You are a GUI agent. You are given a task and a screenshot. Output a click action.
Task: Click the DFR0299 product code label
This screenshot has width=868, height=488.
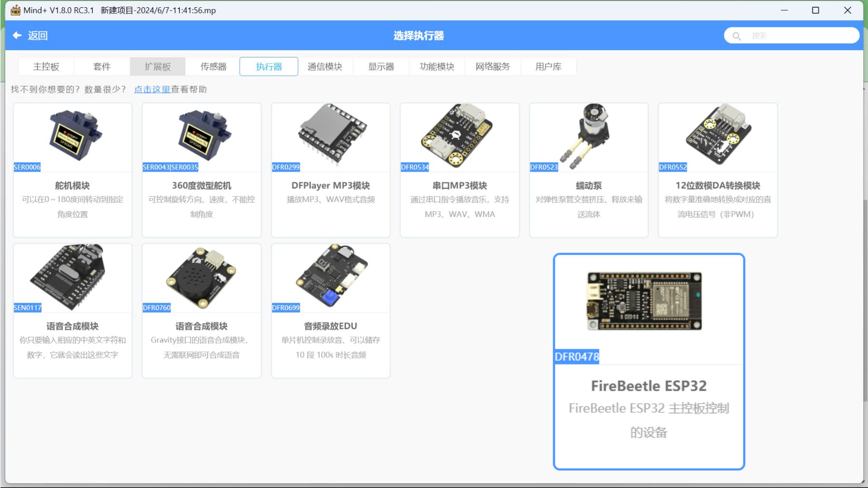coord(285,167)
